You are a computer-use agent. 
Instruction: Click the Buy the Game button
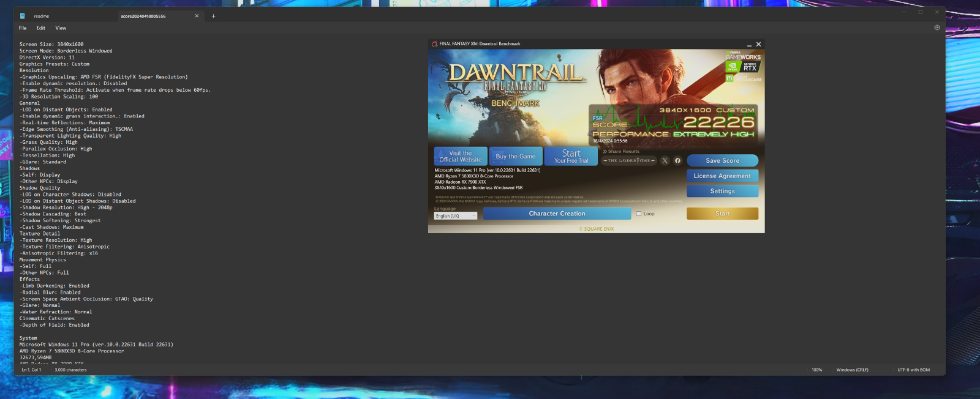click(x=516, y=156)
